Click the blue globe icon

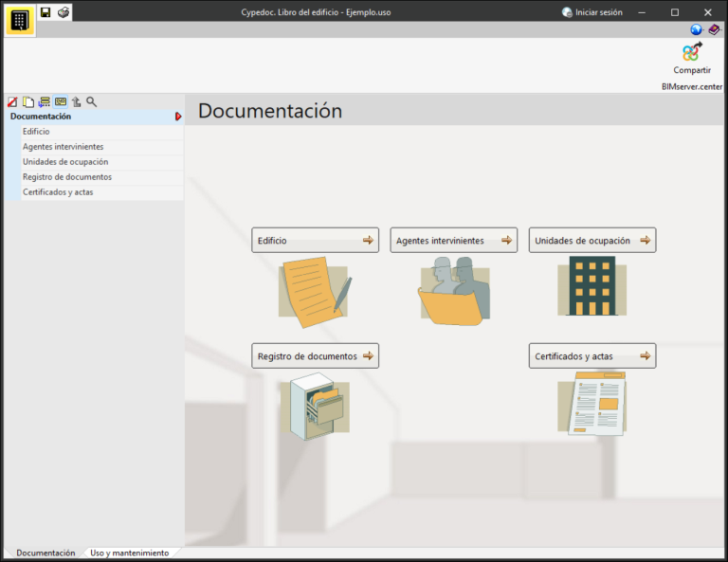[696, 29]
